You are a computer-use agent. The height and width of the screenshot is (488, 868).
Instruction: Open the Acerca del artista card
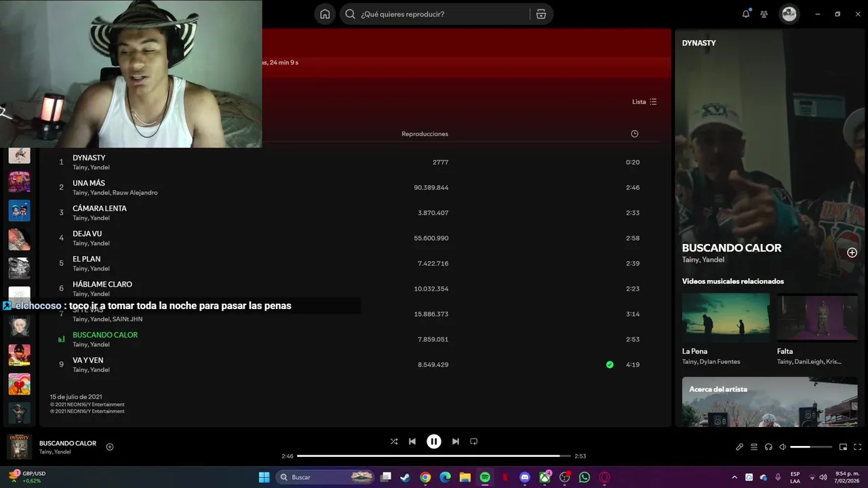point(770,402)
